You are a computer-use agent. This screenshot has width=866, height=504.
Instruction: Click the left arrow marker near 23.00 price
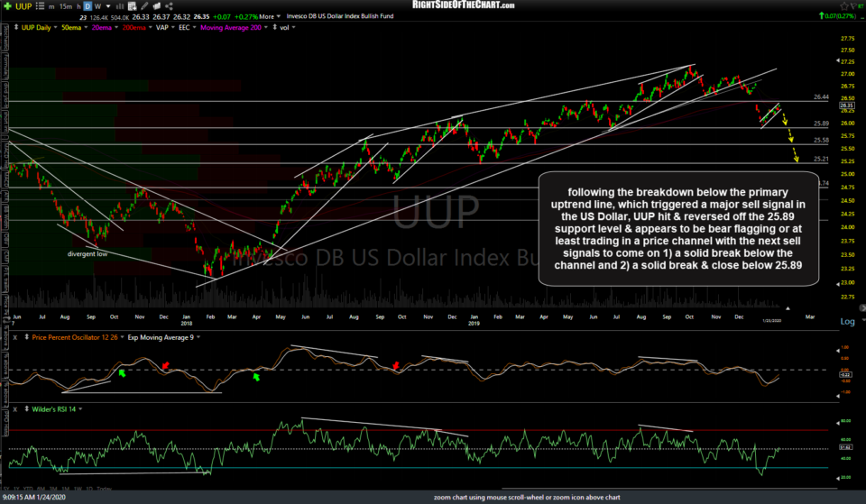[x=837, y=284]
